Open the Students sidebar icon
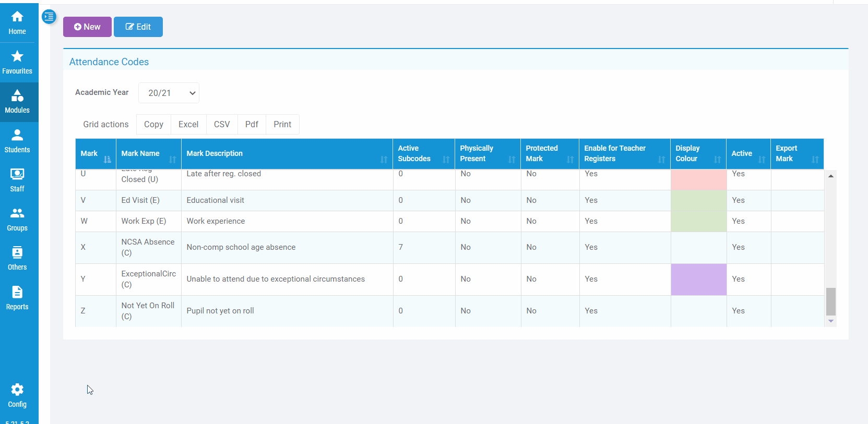 click(17, 141)
